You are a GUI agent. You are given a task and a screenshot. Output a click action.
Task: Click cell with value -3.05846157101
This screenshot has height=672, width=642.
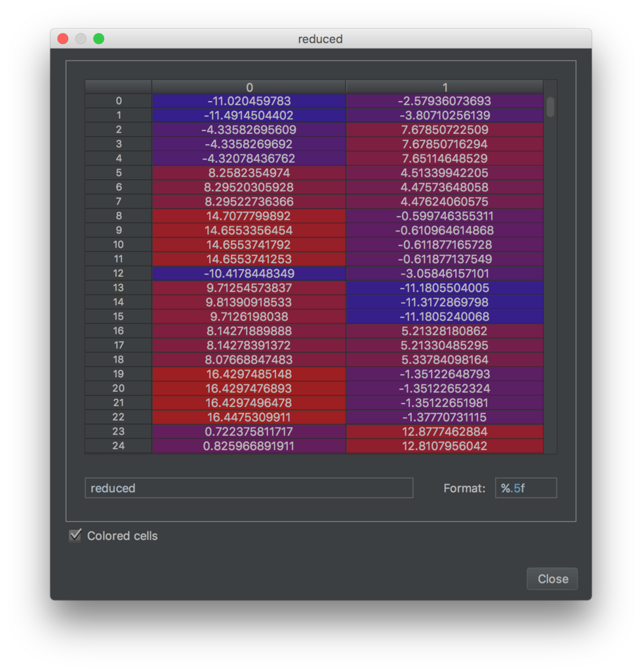point(445,274)
